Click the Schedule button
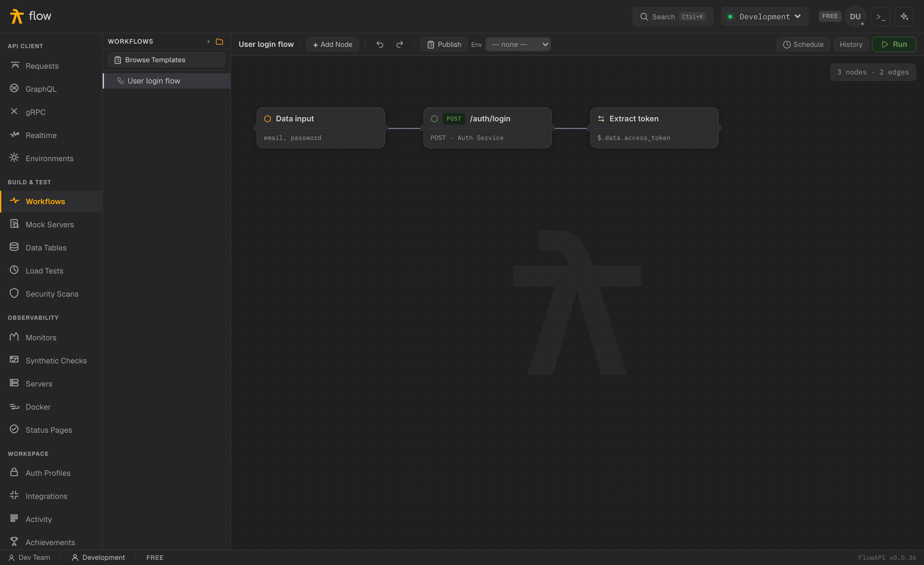 [803, 44]
